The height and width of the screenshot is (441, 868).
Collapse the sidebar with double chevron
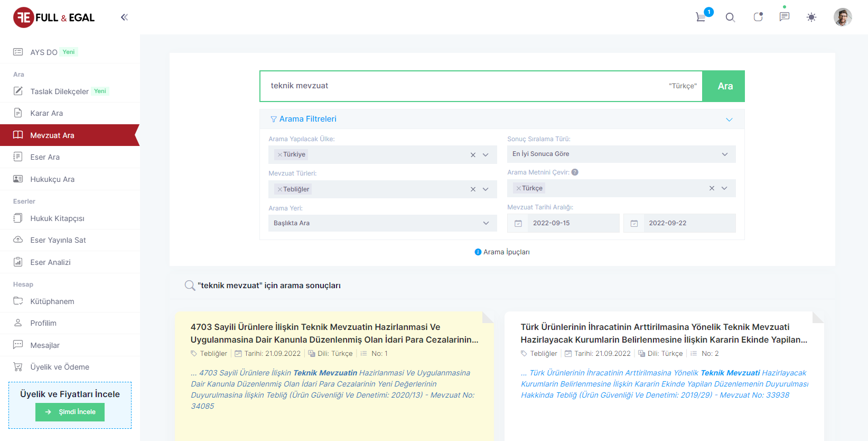tap(124, 17)
